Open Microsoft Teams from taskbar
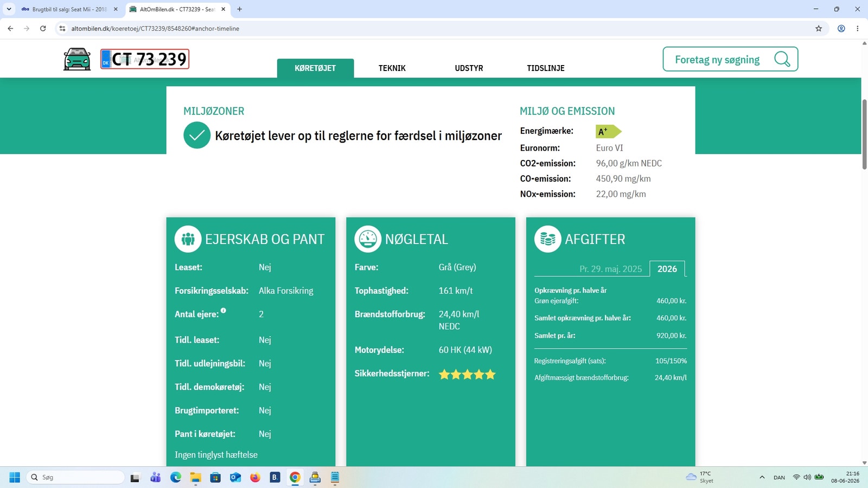The width and height of the screenshot is (868, 488). click(156, 477)
